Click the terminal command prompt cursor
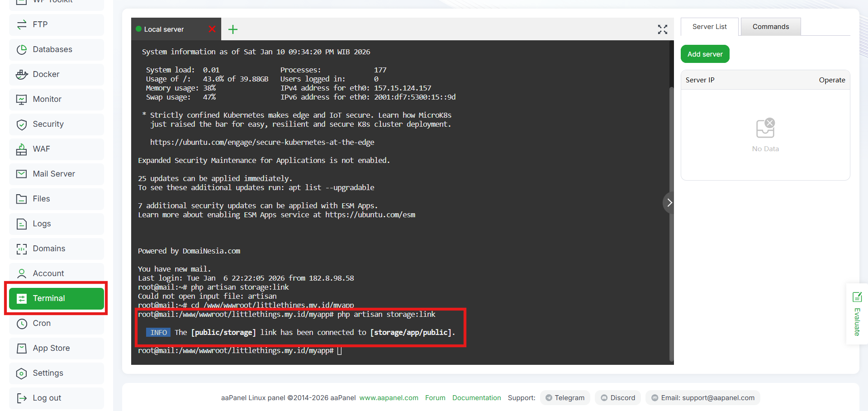Screen dimensions: 868x411 (x=339, y=351)
